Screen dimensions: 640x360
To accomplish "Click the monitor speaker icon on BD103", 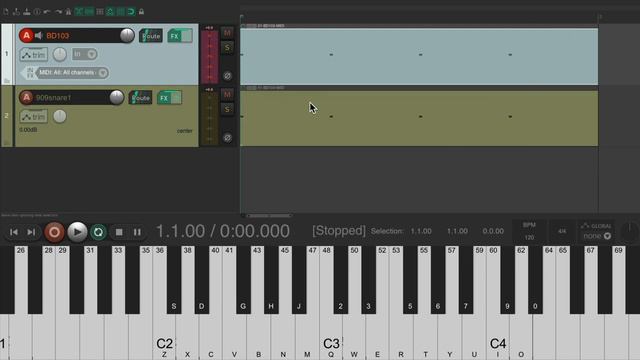I will point(39,36).
